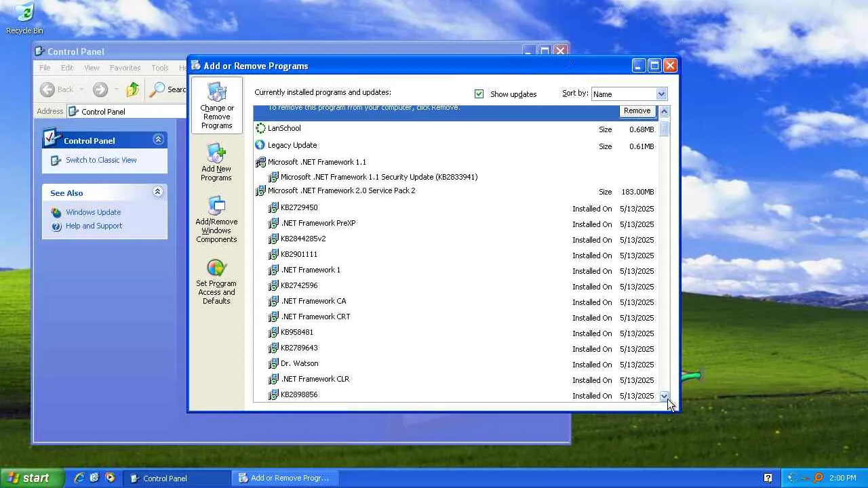Open the Tools menu in Control Panel

click(160, 68)
